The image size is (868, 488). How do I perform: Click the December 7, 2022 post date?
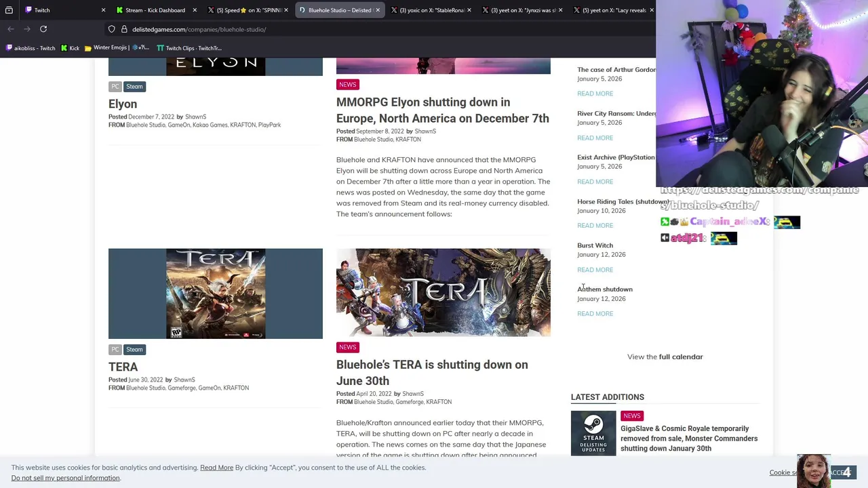(x=151, y=117)
